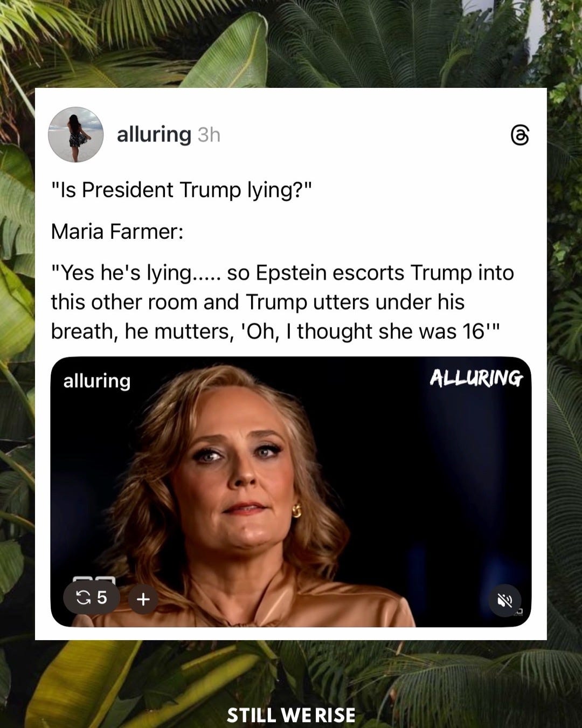Select the "Is President Trump lying?" line

(182, 190)
